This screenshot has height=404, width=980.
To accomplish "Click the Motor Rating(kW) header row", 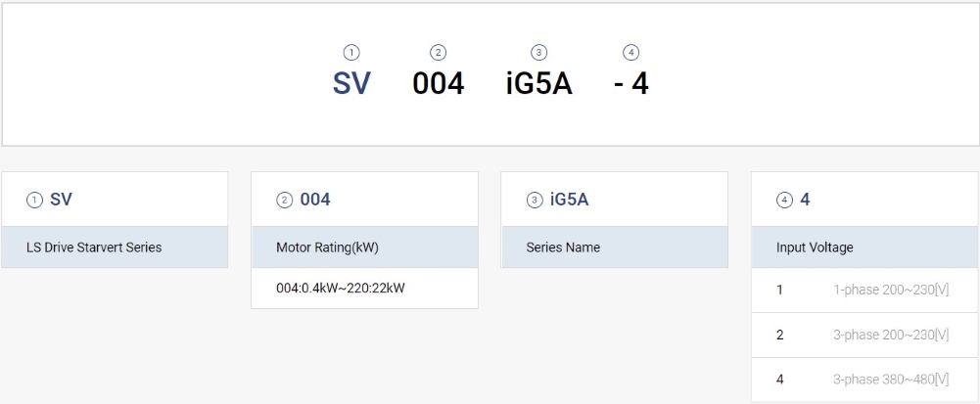I will pos(364,247).
